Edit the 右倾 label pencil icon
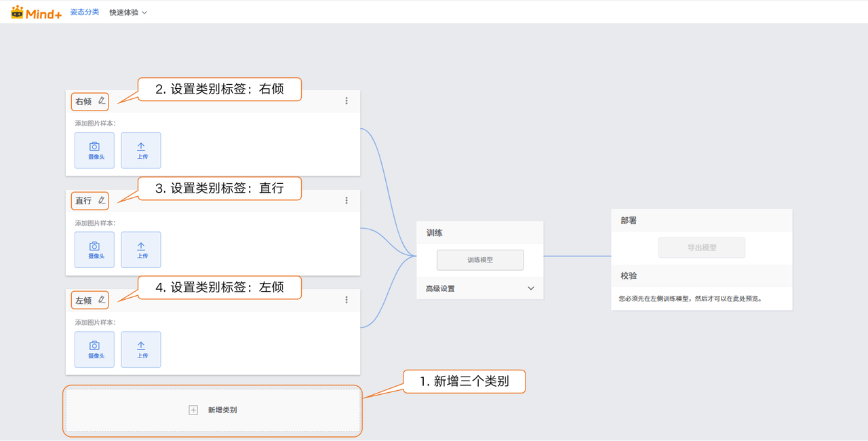Screen dimensions: 868x441 (x=102, y=101)
